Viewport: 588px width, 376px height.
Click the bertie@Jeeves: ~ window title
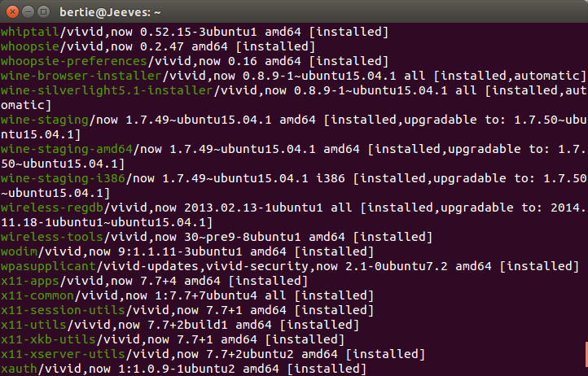pos(110,12)
